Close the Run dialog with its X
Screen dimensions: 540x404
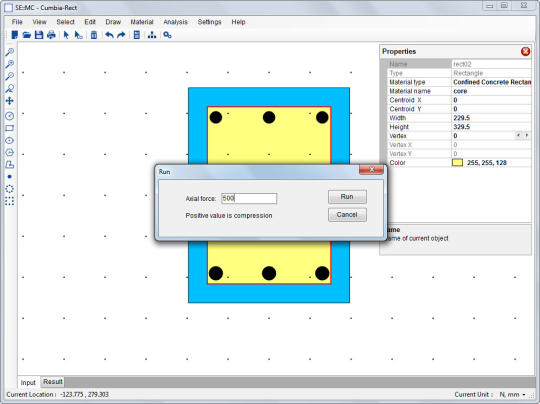point(371,169)
